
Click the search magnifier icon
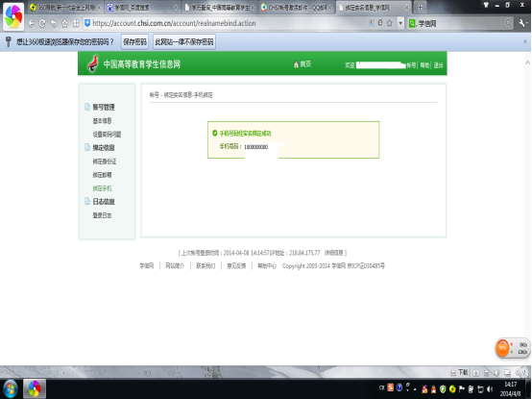click(x=508, y=23)
